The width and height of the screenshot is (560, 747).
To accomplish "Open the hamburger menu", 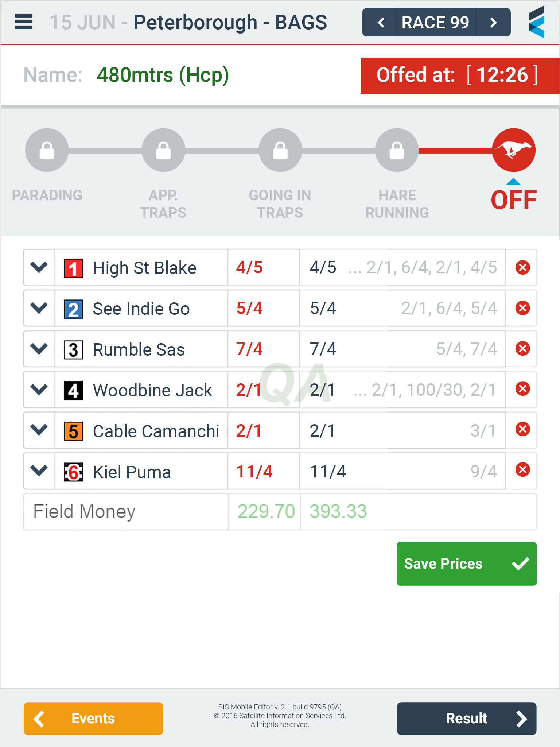I will pyautogui.click(x=24, y=22).
